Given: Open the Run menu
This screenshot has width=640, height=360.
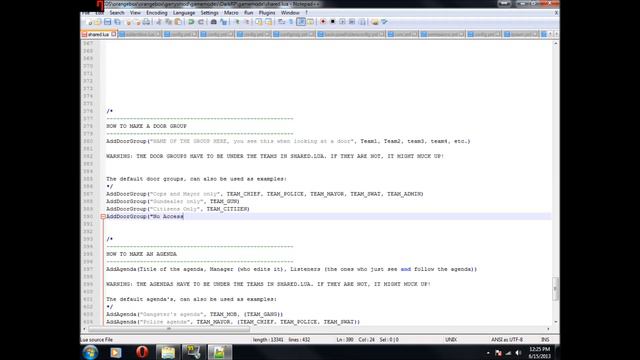Looking at the screenshot, I should point(249,13).
